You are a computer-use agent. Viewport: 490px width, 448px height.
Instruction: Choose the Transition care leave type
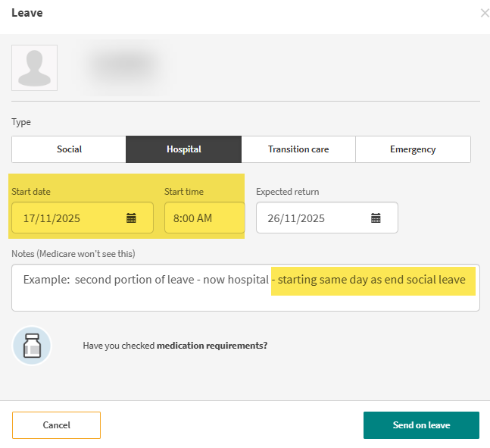(x=298, y=149)
